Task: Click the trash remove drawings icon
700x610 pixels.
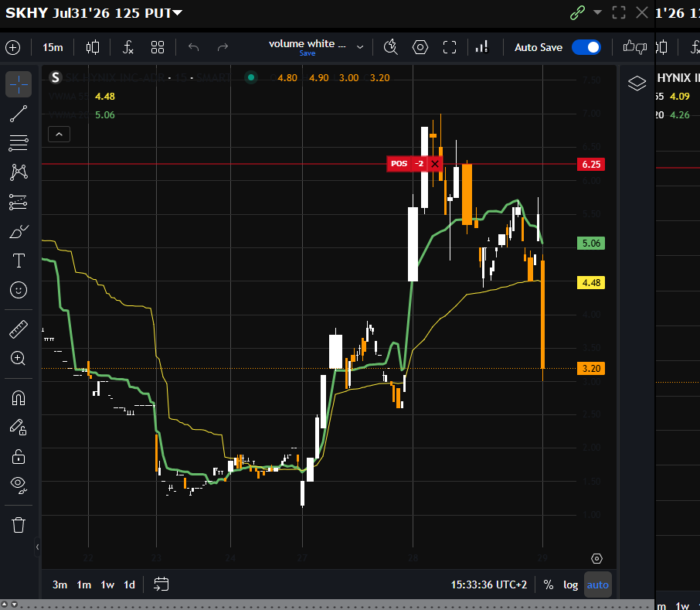Action: (x=19, y=525)
